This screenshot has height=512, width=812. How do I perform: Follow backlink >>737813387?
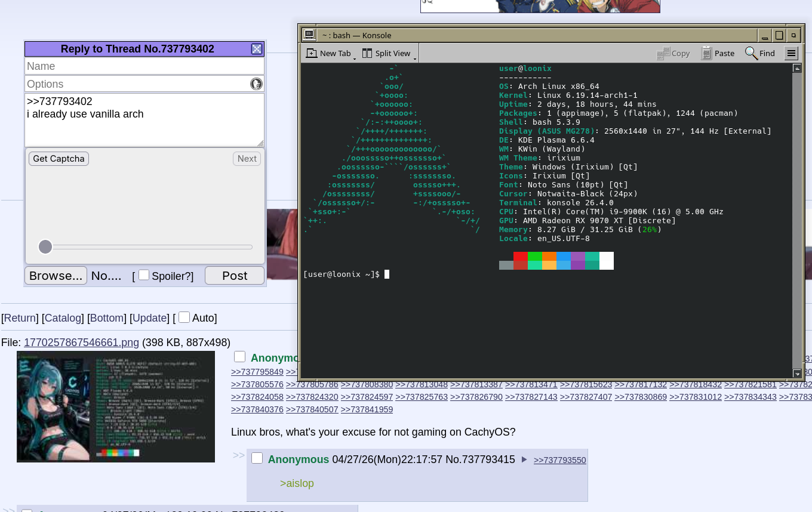point(476,384)
